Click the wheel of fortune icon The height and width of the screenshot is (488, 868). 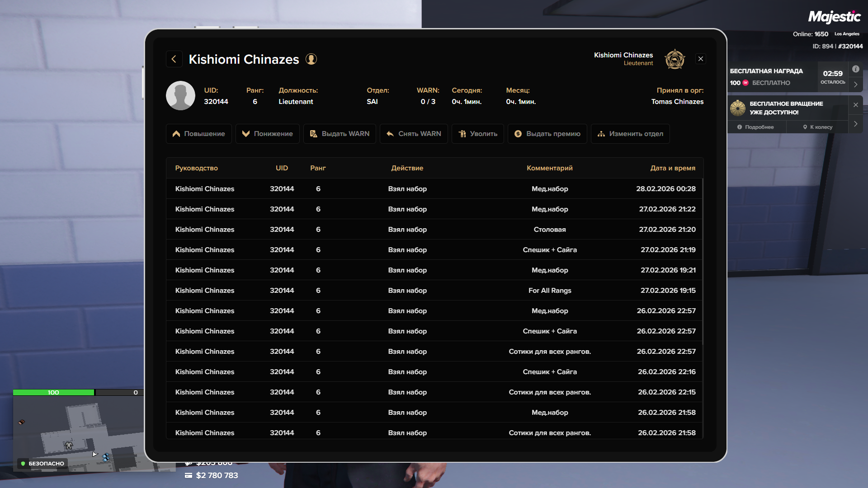[x=738, y=108]
